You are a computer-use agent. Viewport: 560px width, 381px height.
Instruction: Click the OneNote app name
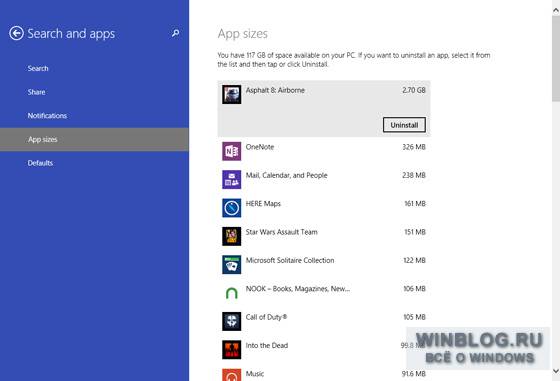pos(260,147)
